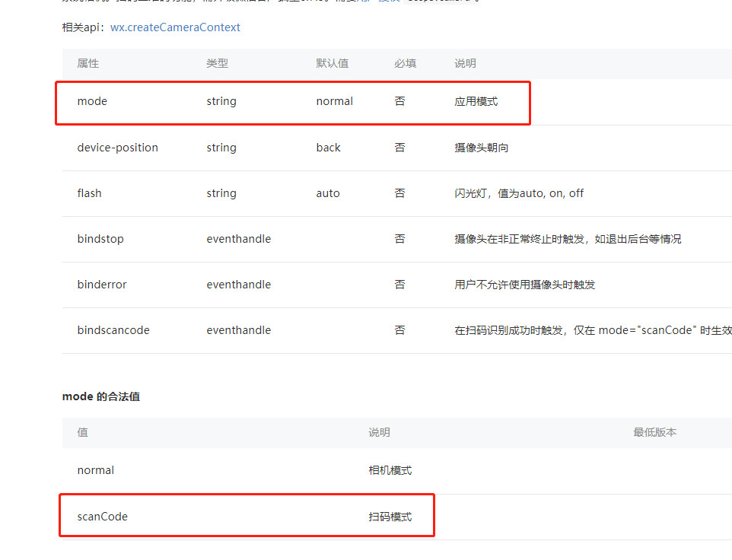Click the 'back' default value cell
Viewport: 732px width, 560px height.
328,148
